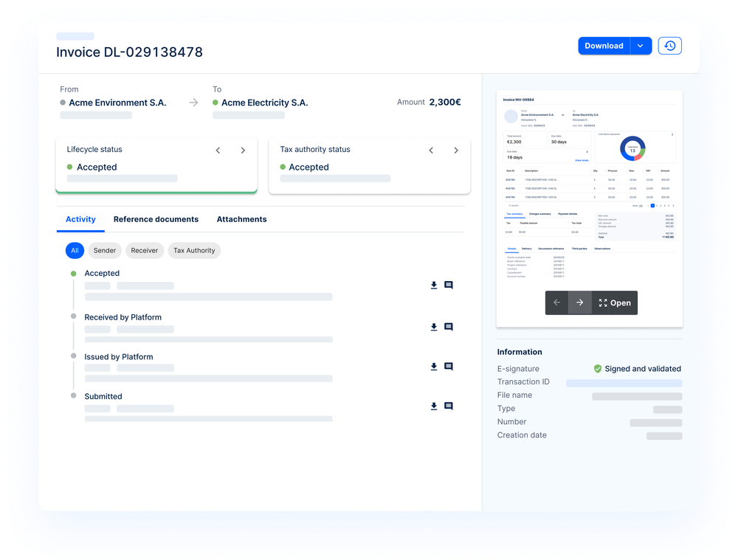Open comments on the Accepted activity
738x560 pixels.
(448, 284)
